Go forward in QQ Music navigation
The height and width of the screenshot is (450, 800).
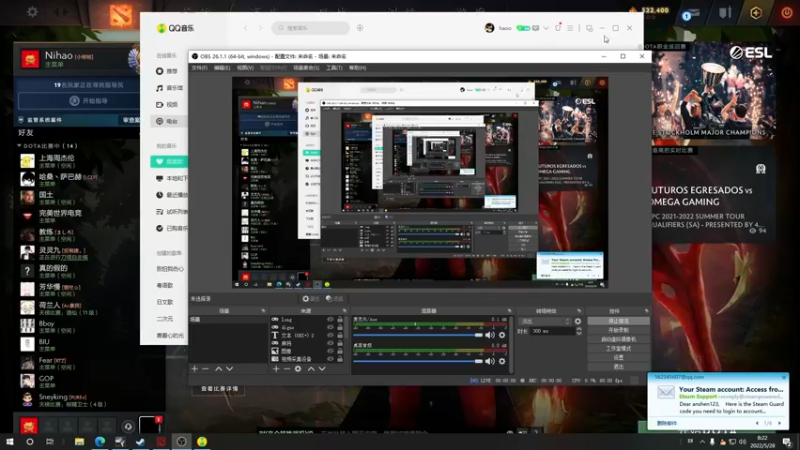tap(260, 28)
